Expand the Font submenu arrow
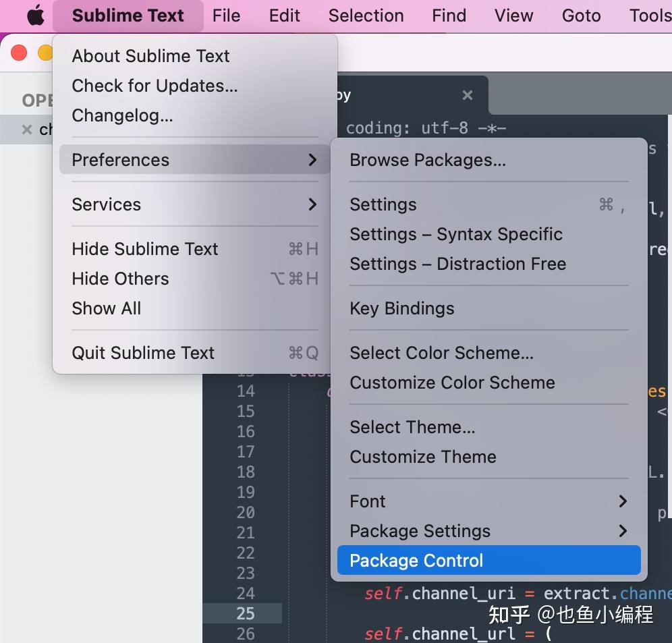 point(622,501)
